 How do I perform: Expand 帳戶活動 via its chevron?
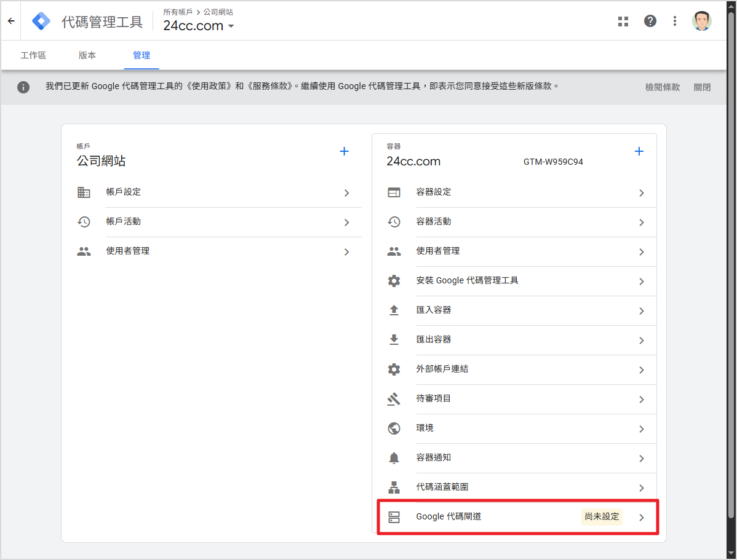pos(346,223)
